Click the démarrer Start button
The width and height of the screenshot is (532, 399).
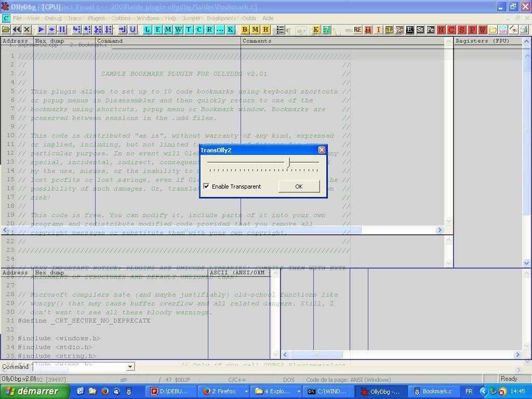point(35,392)
